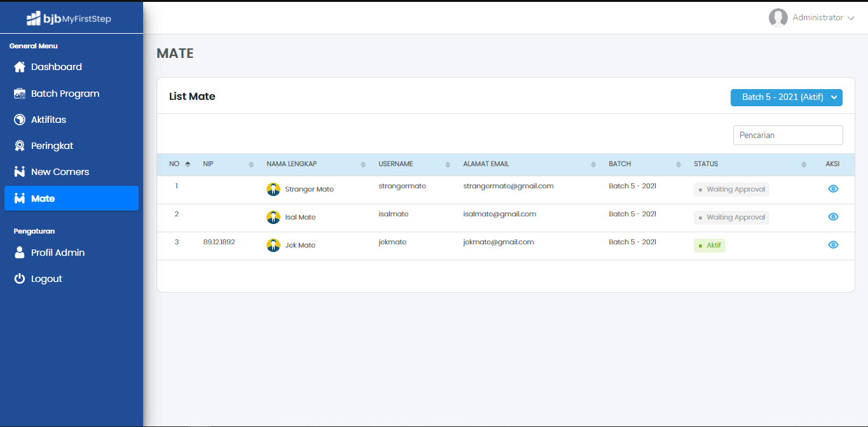Screen dimensions: 868x427
Task: Select Peringkat in the sidebar
Action: [x=71, y=146]
